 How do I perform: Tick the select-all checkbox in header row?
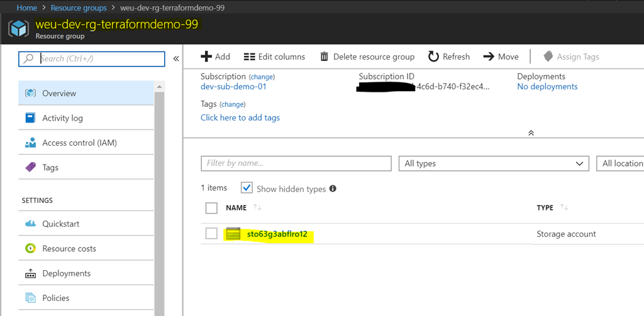coord(211,208)
